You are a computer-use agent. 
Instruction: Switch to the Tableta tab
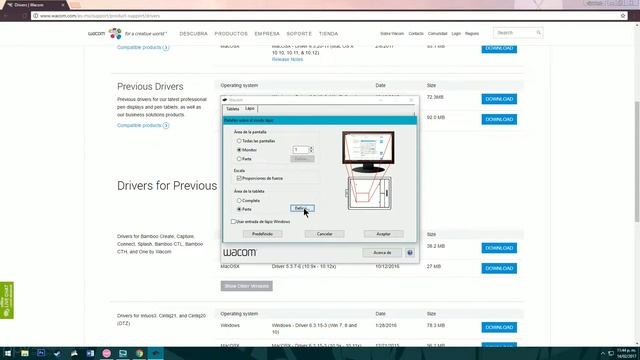point(233,109)
